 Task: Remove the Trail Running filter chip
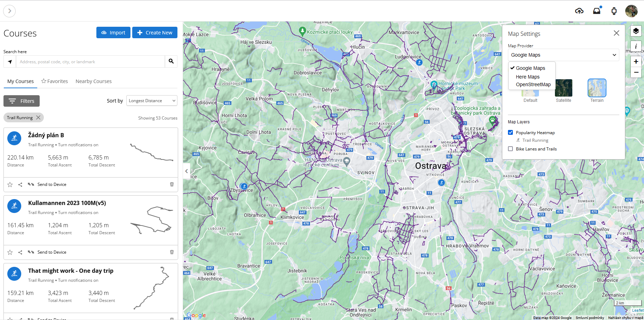pyautogui.click(x=38, y=117)
